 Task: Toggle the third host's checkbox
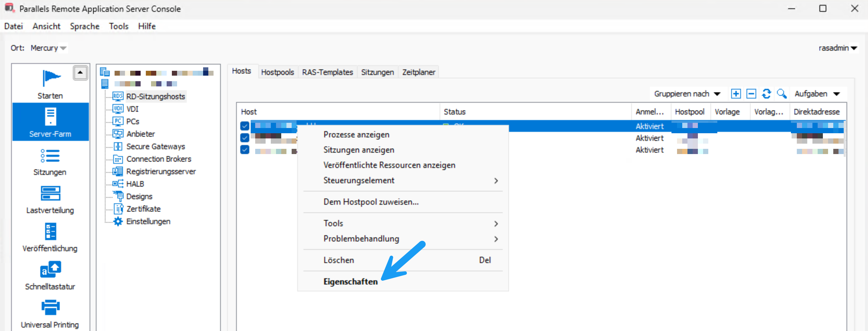click(245, 150)
